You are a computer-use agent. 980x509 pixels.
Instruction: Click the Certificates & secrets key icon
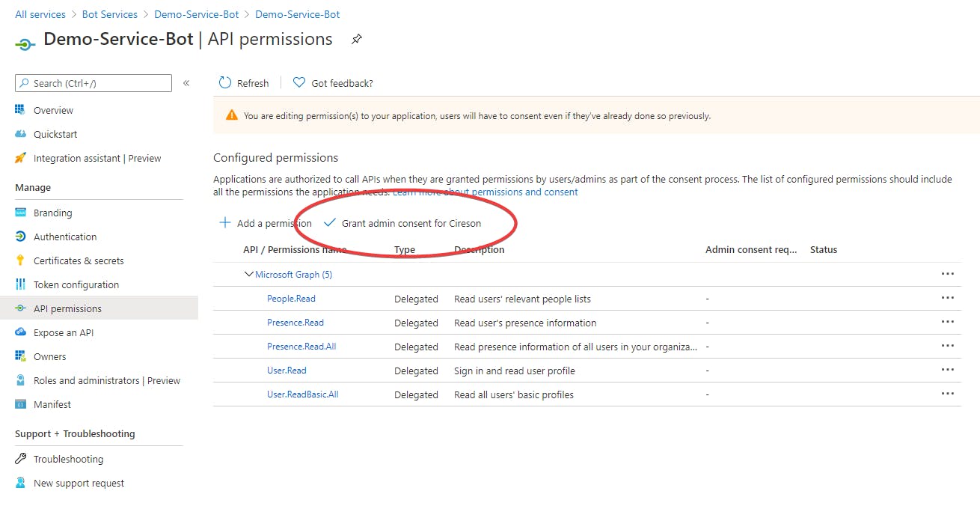(x=20, y=260)
